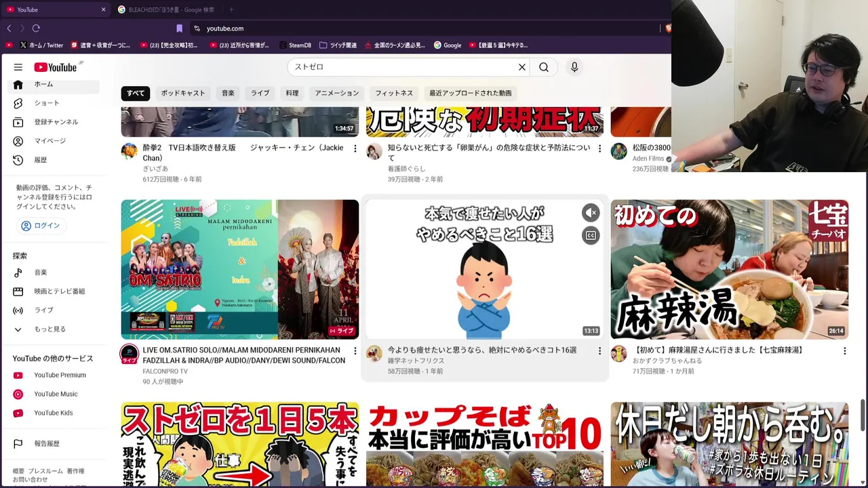Screen dimensions: 868x488
Task: Select the フィットネス filter chip
Action: tap(394, 94)
